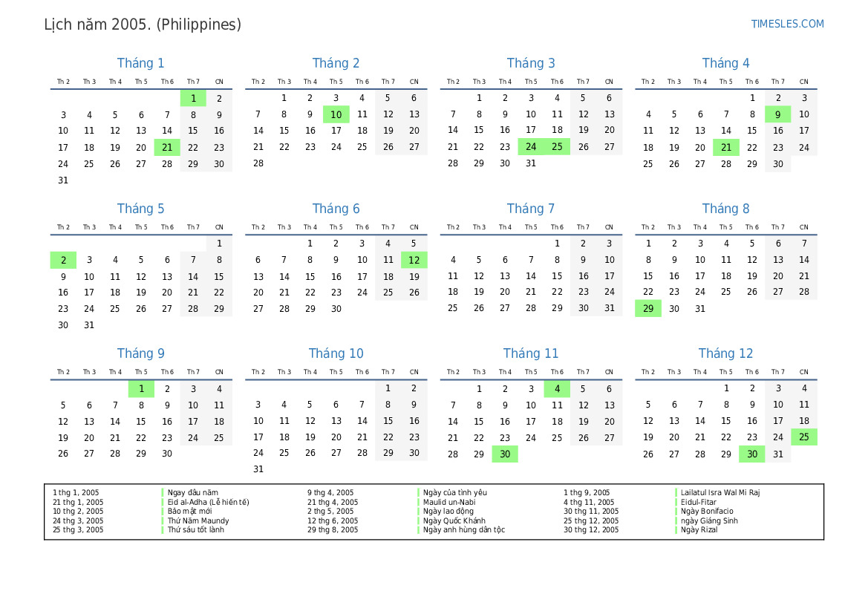Open the TIMESLES.COM link
This screenshot has height=614, width=868.
coord(787,24)
